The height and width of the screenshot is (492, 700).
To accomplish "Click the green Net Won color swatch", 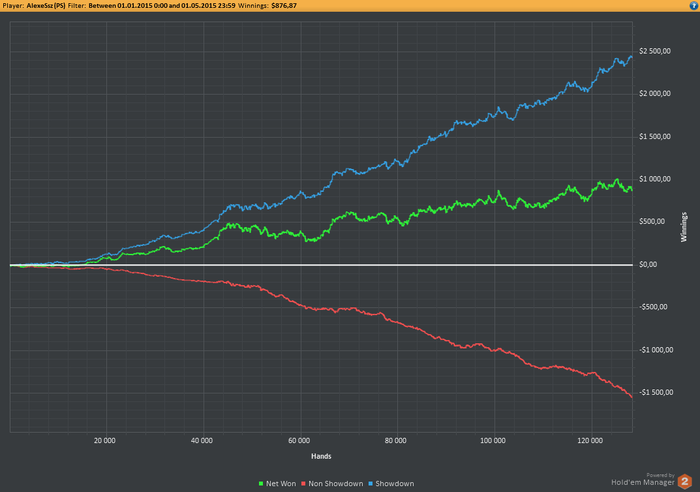I will point(261,484).
